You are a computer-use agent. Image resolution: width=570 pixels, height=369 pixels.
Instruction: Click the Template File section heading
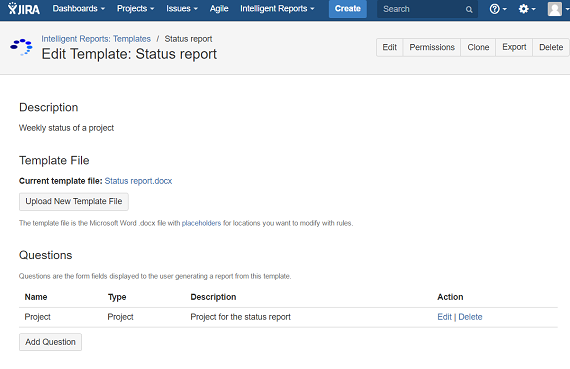[54, 160]
